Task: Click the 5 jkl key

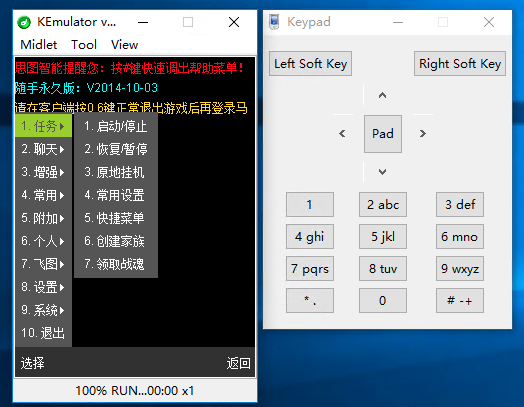Action: (x=383, y=237)
